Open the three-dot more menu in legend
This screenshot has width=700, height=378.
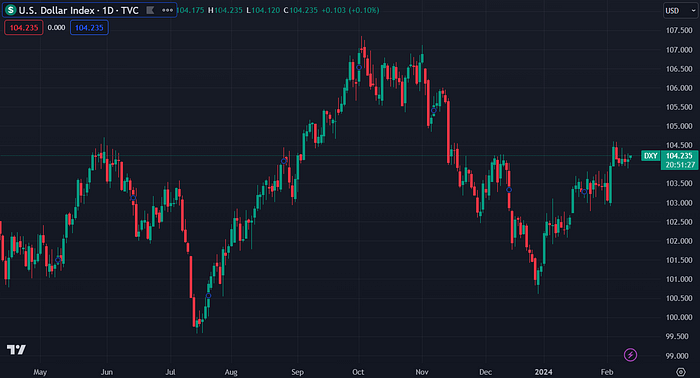pos(167,10)
